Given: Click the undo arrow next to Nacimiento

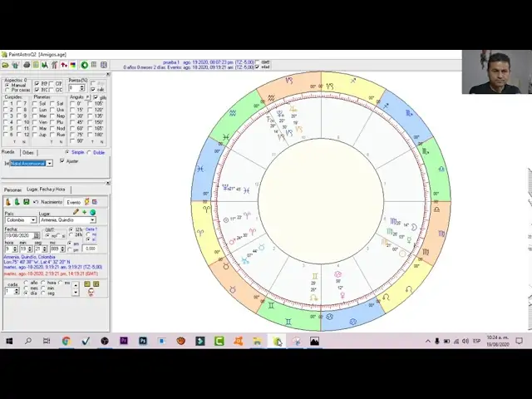Looking at the screenshot, I should [36, 202].
